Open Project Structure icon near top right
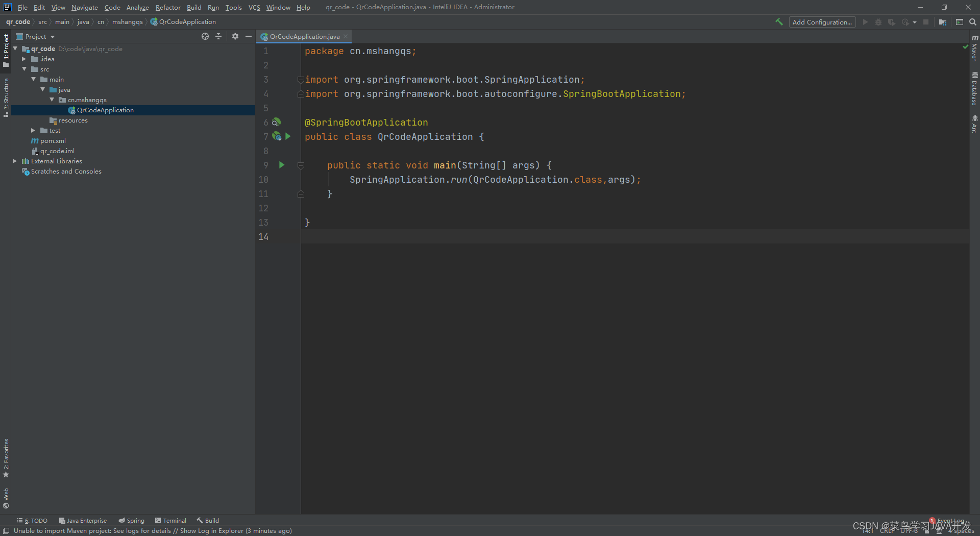Screen dimensions: 980x536 coord(943,22)
